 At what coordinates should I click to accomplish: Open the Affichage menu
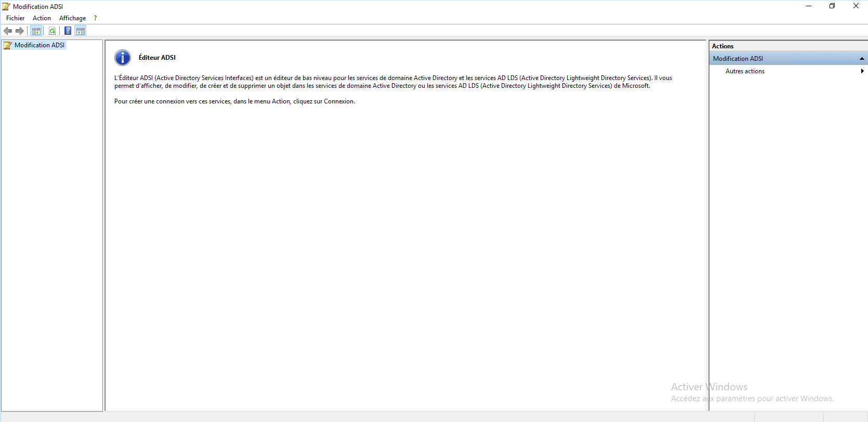[x=72, y=18]
